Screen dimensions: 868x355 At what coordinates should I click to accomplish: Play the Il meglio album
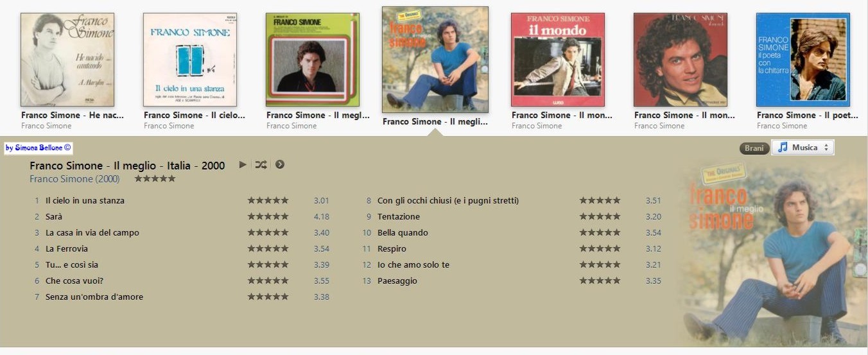(x=243, y=165)
